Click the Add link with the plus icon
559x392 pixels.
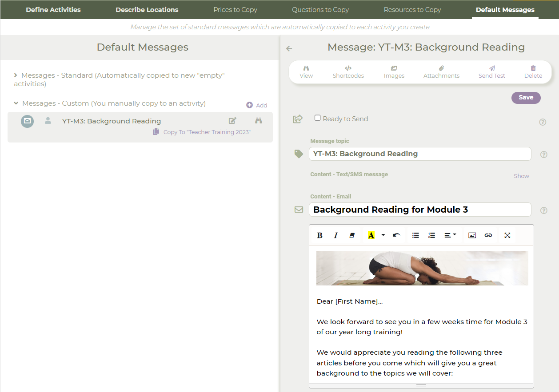pos(257,105)
